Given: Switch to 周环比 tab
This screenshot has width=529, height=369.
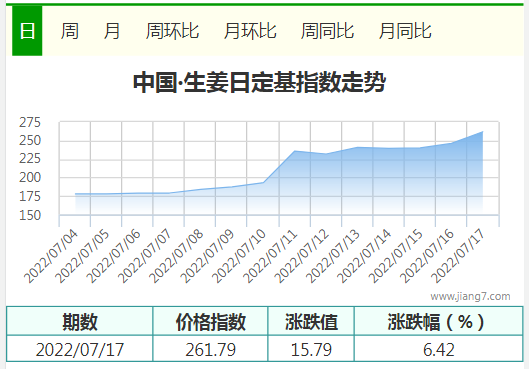Looking at the screenshot, I should click(172, 31).
